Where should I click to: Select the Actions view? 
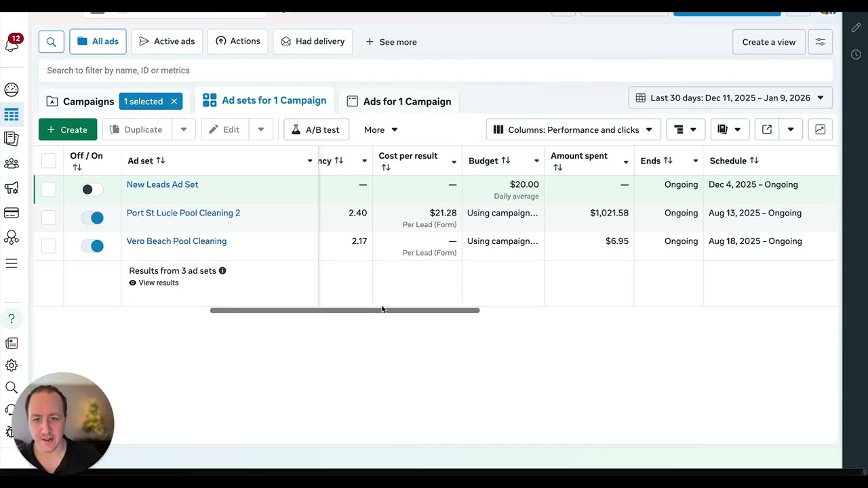coord(238,41)
